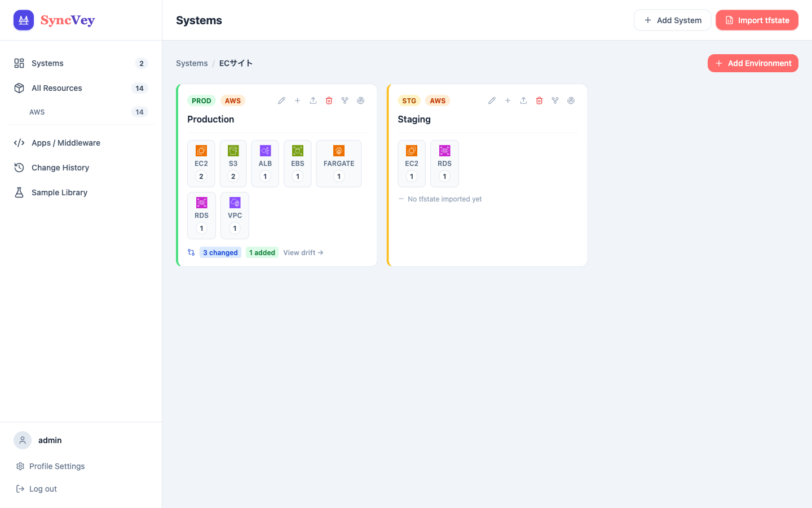Delete the Staging environment with trash icon

pos(539,100)
